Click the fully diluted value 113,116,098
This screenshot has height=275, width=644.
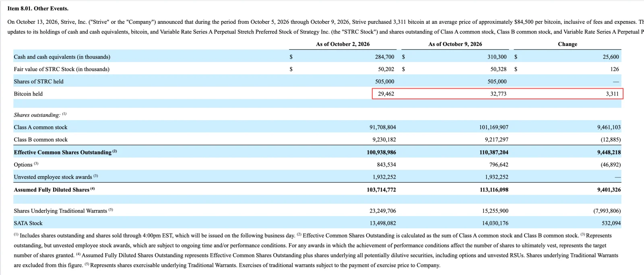pos(494,190)
